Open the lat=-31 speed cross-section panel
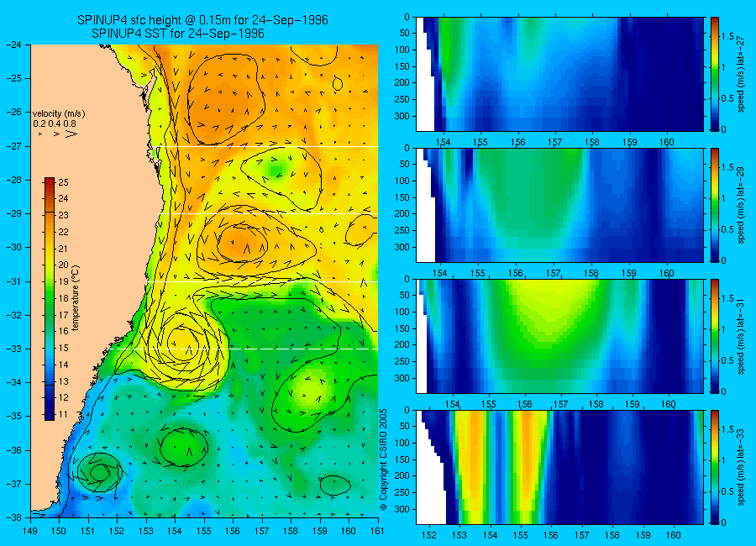The width and height of the screenshot is (756, 546). (559, 336)
